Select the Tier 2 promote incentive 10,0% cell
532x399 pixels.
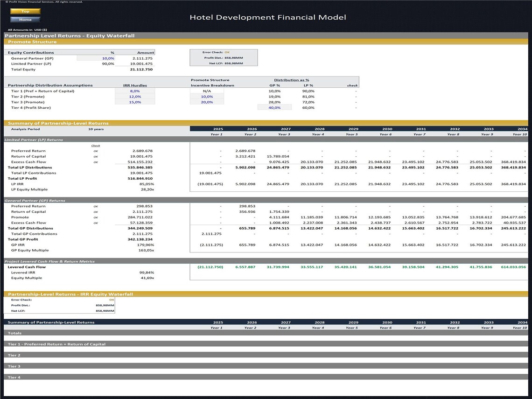tap(206, 97)
